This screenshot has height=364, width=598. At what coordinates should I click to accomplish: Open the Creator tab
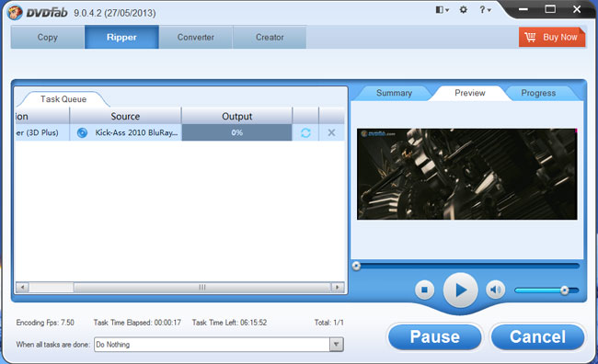click(x=270, y=38)
